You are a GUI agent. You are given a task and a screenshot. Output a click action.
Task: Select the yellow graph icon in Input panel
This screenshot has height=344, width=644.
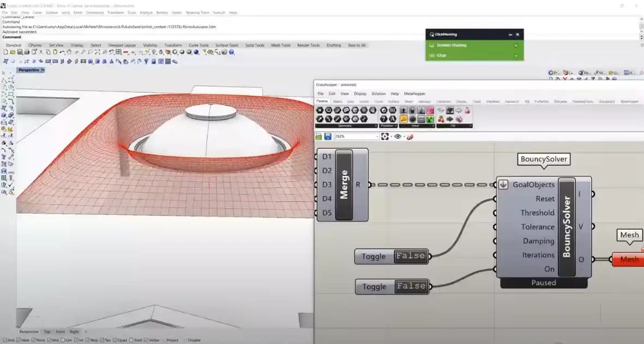[x=403, y=119]
